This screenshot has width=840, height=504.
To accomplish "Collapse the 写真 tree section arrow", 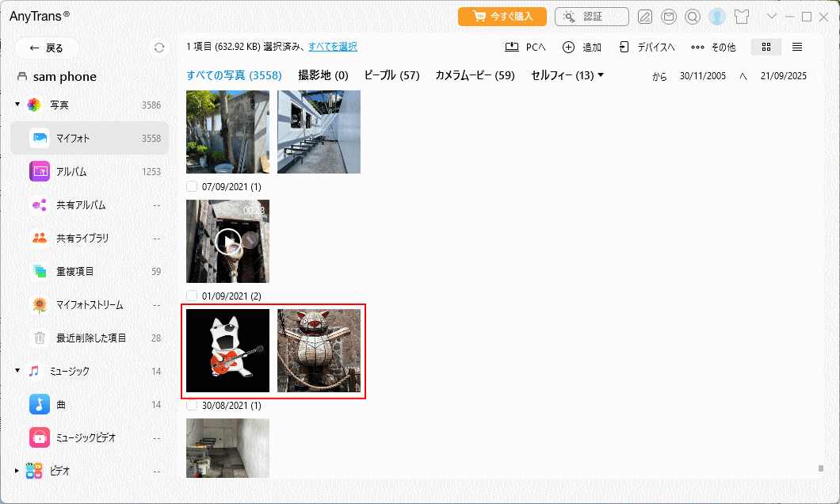I will pos(17,104).
